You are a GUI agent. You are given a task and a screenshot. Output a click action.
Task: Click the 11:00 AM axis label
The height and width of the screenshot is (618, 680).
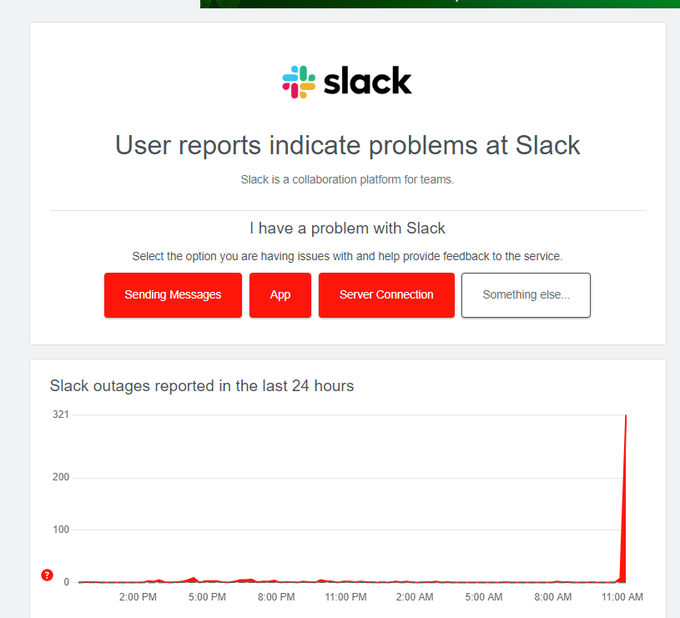pyautogui.click(x=622, y=597)
